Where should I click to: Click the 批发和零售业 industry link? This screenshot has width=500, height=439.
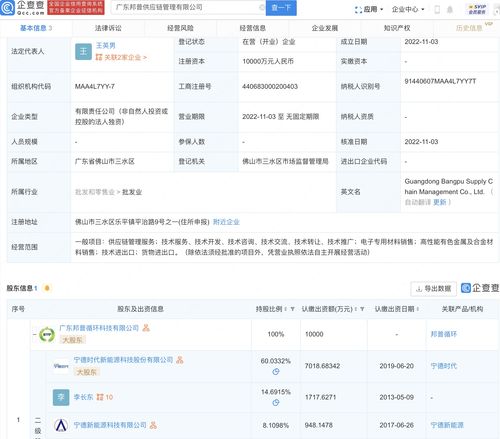(x=95, y=192)
